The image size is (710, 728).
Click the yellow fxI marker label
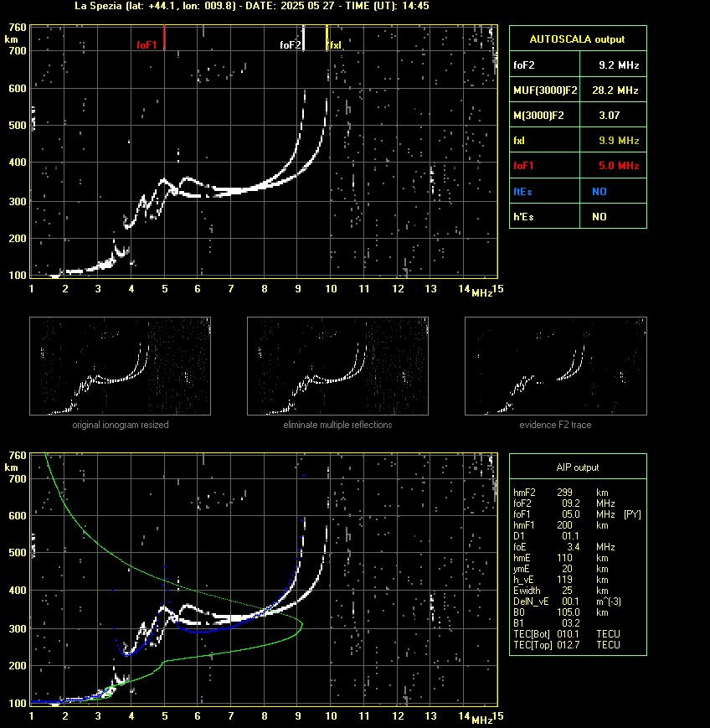click(x=335, y=45)
